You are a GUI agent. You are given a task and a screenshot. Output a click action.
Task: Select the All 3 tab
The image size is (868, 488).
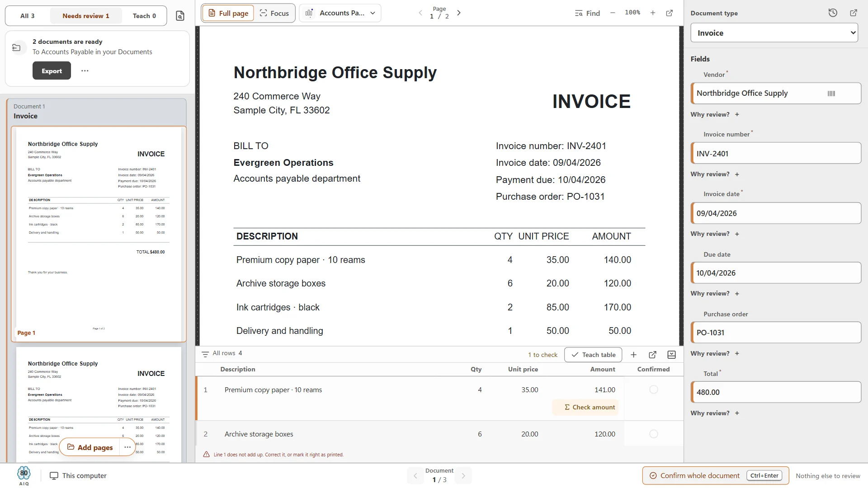point(28,16)
